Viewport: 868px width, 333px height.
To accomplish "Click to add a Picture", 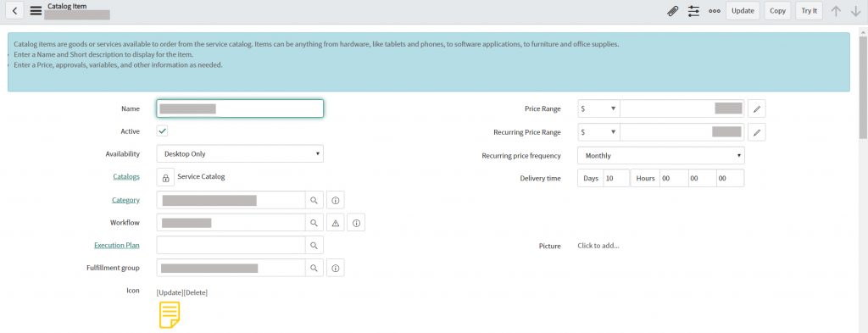I will tap(598, 246).
